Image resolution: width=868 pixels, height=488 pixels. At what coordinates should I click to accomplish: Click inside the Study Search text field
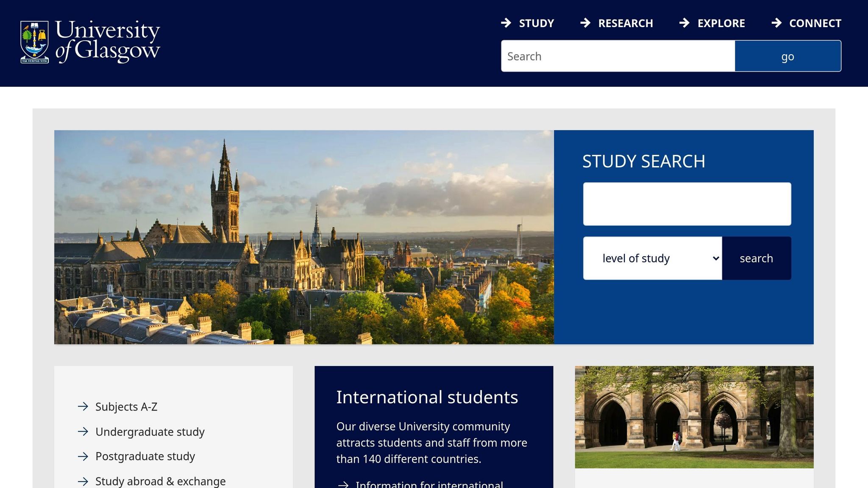click(x=687, y=204)
